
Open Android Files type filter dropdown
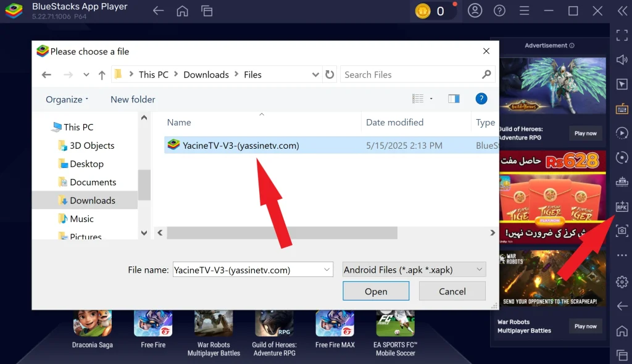click(414, 270)
